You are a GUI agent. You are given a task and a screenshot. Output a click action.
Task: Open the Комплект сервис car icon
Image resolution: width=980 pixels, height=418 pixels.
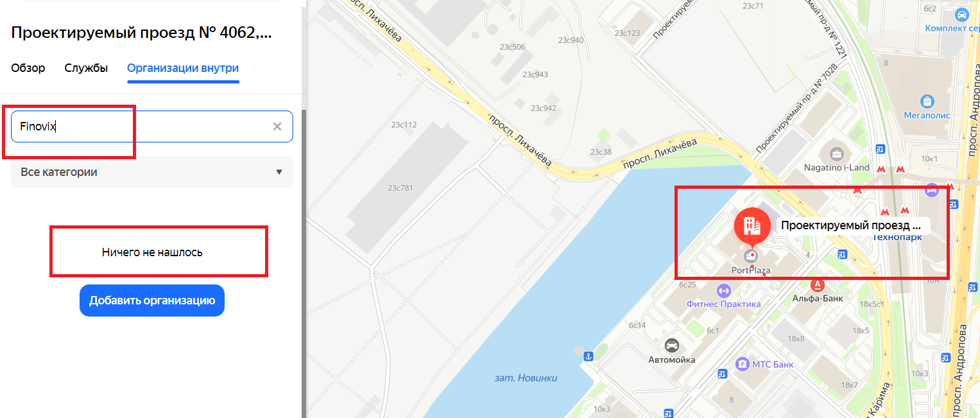(x=961, y=14)
